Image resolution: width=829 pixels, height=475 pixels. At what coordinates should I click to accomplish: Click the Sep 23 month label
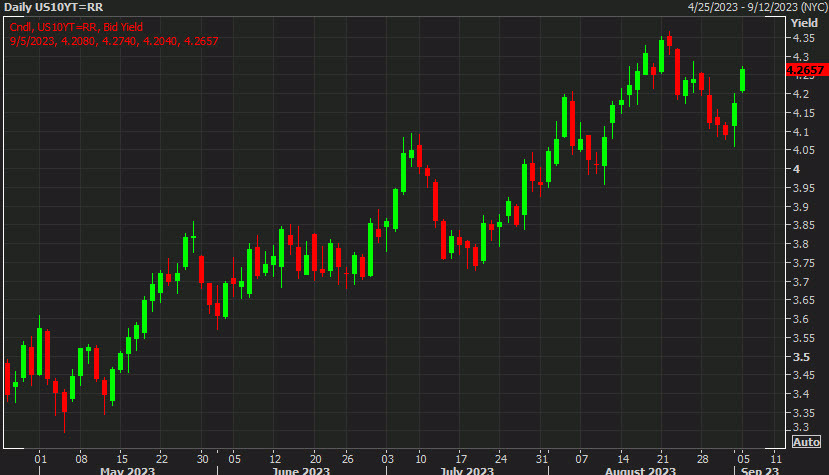tap(759, 469)
